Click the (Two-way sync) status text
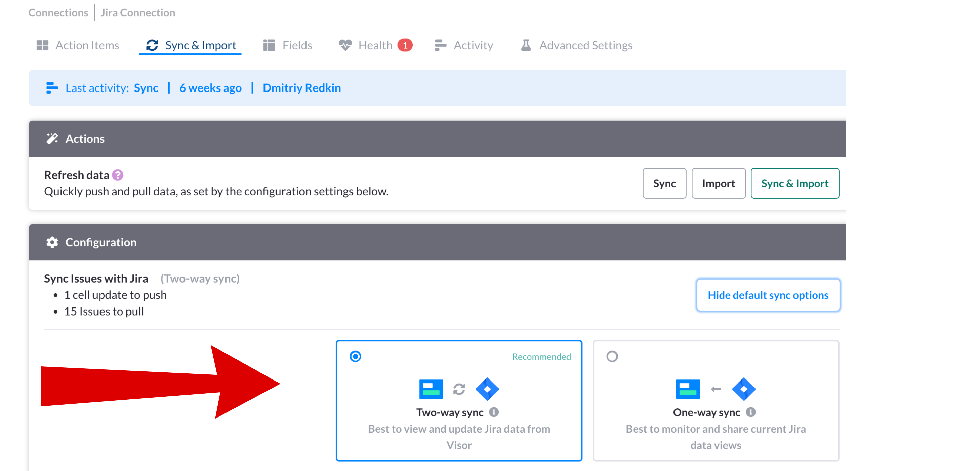This screenshot has width=980, height=471. (x=200, y=278)
